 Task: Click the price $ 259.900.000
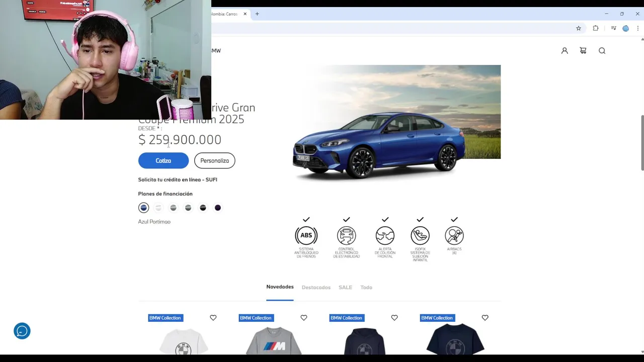[x=180, y=140]
